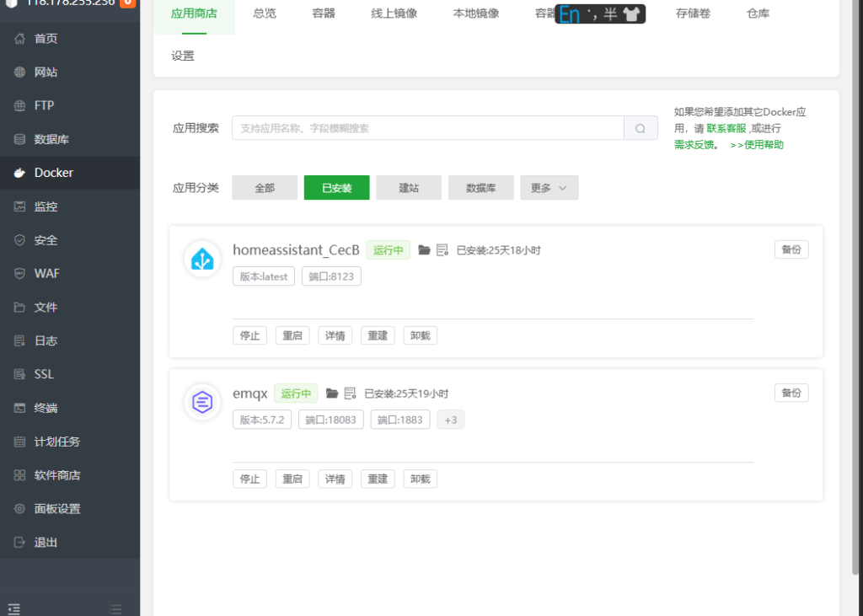863x616 pixels.
Task: Open emqx folder icon
Action: click(x=332, y=393)
